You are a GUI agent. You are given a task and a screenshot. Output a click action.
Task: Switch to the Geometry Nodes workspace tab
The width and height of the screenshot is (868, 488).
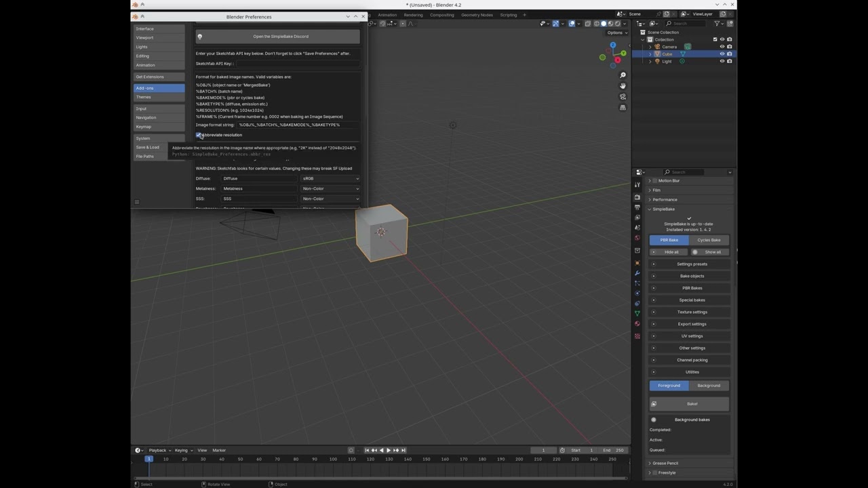pyautogui.click(x=477, y=15)
